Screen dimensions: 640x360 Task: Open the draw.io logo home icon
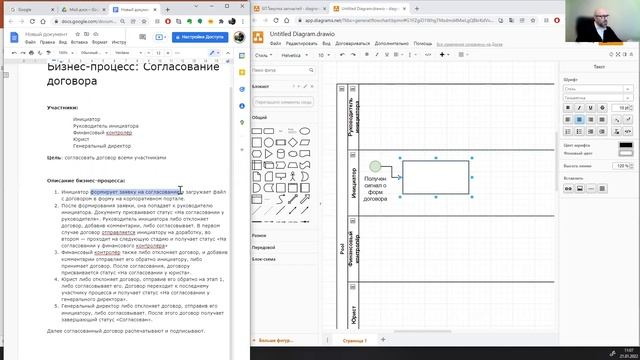pos(258,38)
